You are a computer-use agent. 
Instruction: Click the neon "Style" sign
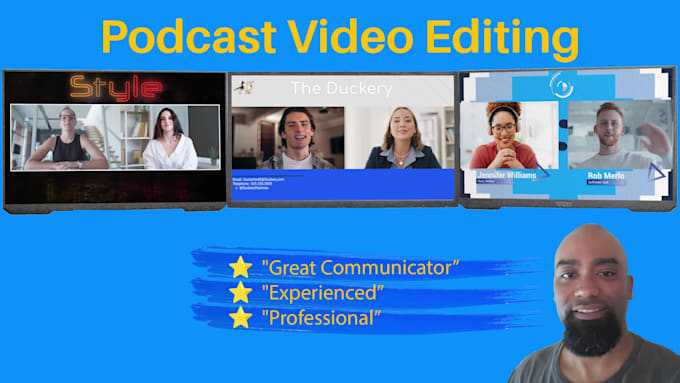(x=116, y=87)
